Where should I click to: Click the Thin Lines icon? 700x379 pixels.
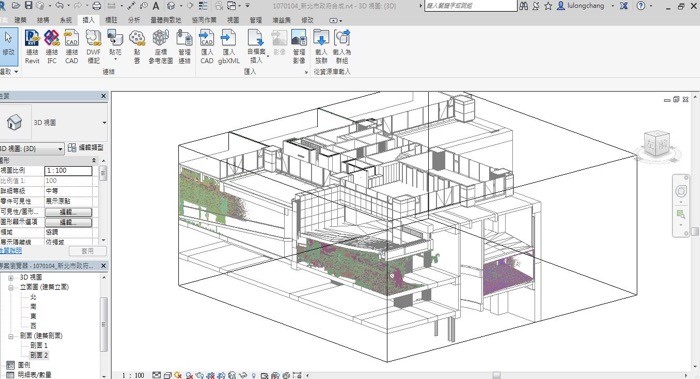click(x=203, y=6)
